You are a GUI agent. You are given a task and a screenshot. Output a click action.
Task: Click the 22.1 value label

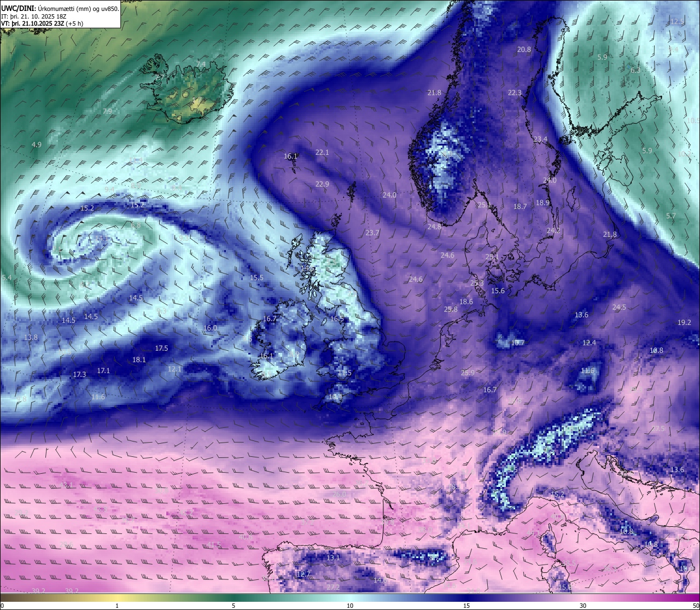click(322, 153)
